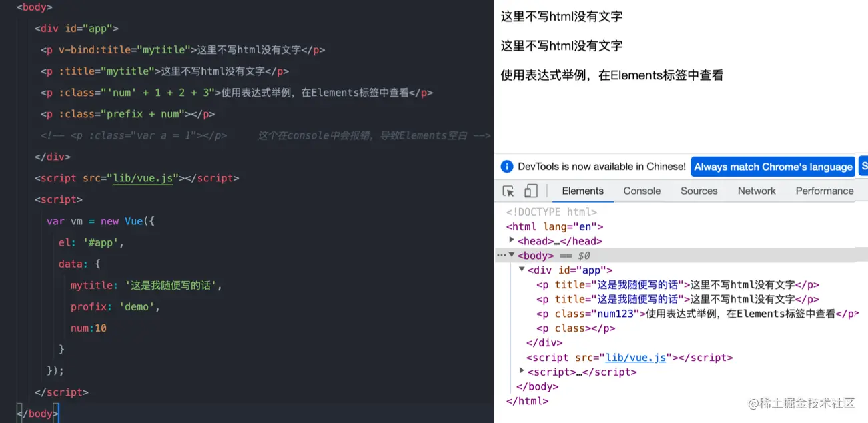868x423 pixels.
Task: Click the num:10 code line
Action: click(89, 328)
